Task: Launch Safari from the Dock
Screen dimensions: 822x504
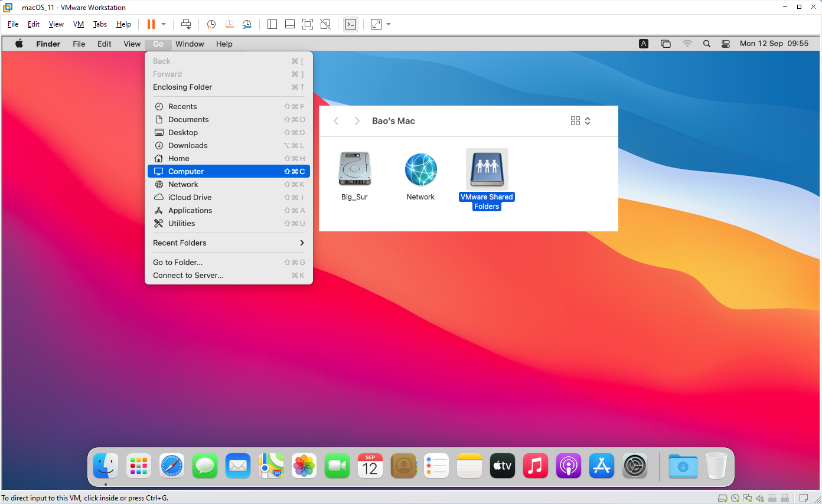Action: tap(172, 466)
